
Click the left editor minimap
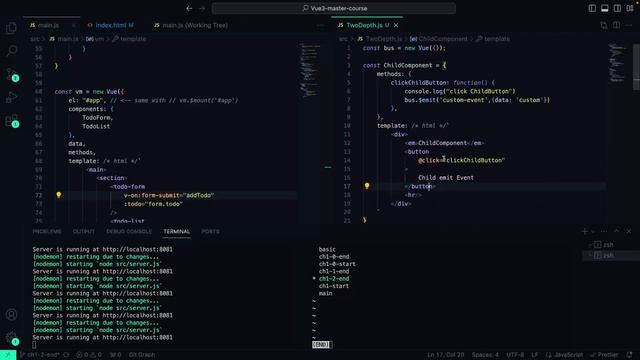pos(310,70)
